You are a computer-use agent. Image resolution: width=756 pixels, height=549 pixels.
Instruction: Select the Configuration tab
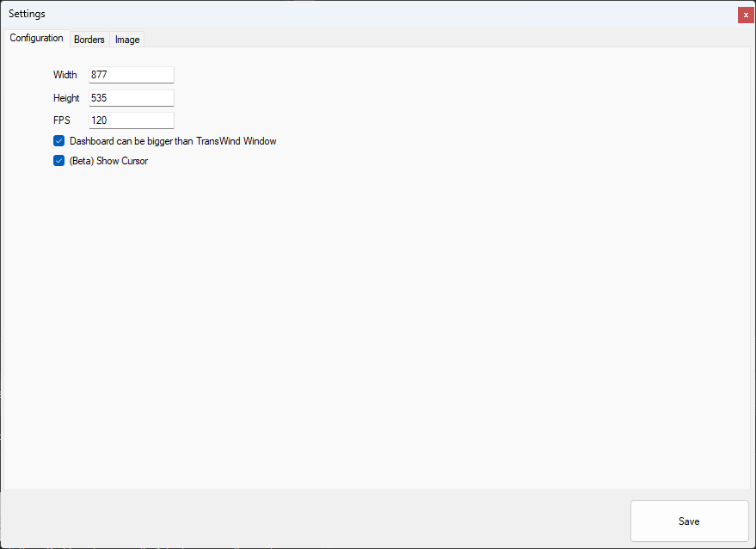point(36,38)
